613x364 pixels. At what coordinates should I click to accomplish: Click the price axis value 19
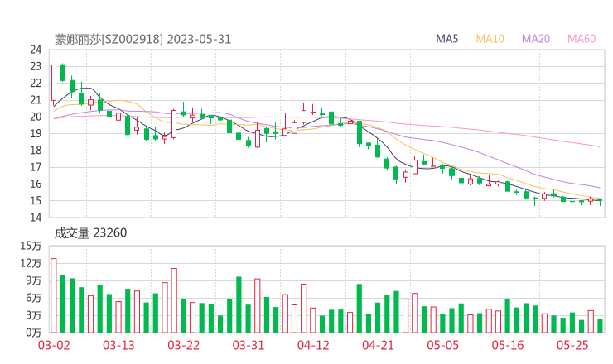pyautogui.click(x=36, y=133)
